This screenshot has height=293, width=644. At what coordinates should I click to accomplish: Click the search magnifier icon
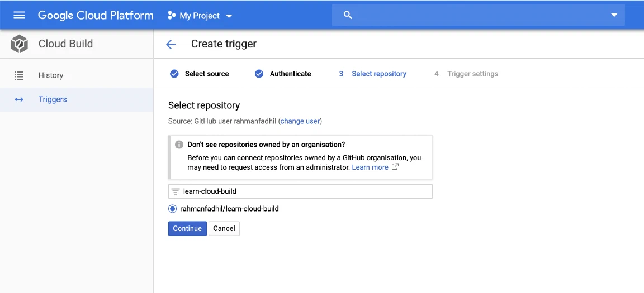pyautogui.click(x=348, y=15)
